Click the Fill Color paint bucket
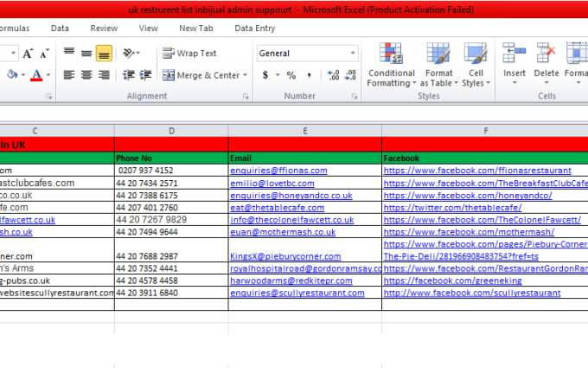The image size is (588, 368). (12, 74)
